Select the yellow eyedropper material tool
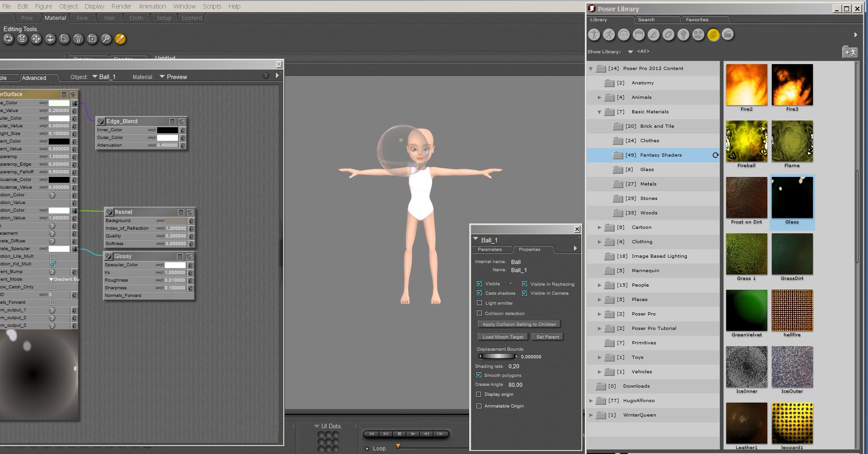This screenshot has width=868, height=454. (x=120, y=39)
